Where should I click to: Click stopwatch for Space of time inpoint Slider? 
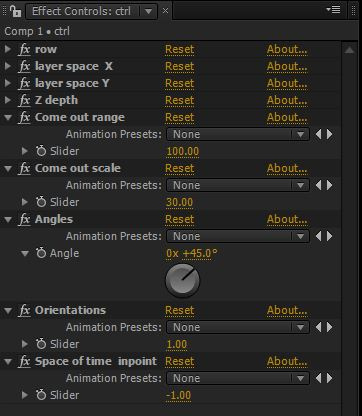pyautogui.click(x=41, y=395)
